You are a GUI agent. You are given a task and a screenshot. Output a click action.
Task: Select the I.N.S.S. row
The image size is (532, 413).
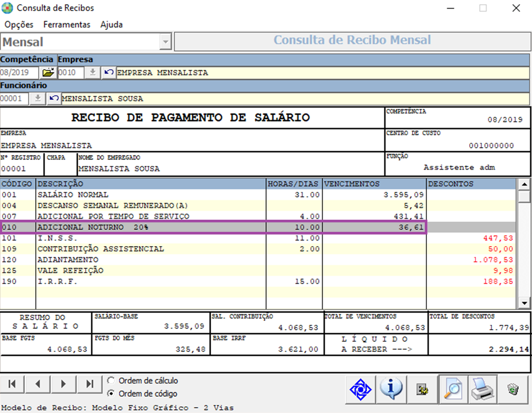pyautogui.click(x=258, y=238)
